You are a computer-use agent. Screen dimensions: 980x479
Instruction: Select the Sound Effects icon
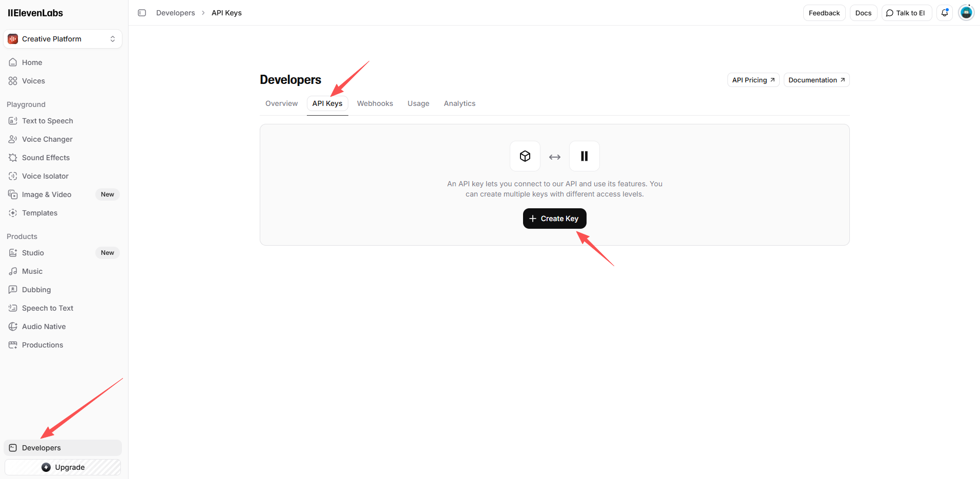pyautogui.click(x=13, y=158)
